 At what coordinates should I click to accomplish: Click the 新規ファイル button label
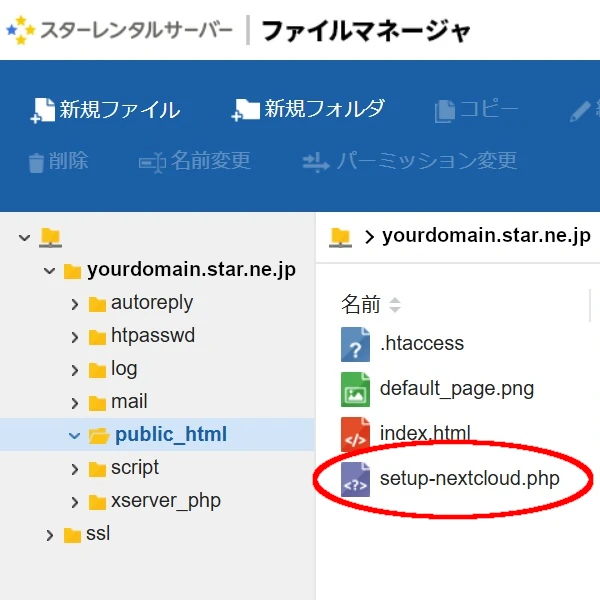coord(119,110)
